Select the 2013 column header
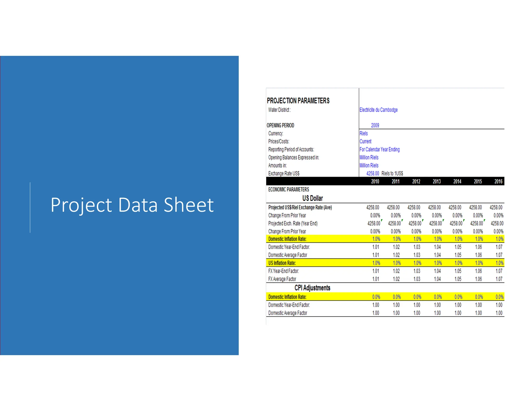This screenshot has height=411, width=532. [437, 182]
